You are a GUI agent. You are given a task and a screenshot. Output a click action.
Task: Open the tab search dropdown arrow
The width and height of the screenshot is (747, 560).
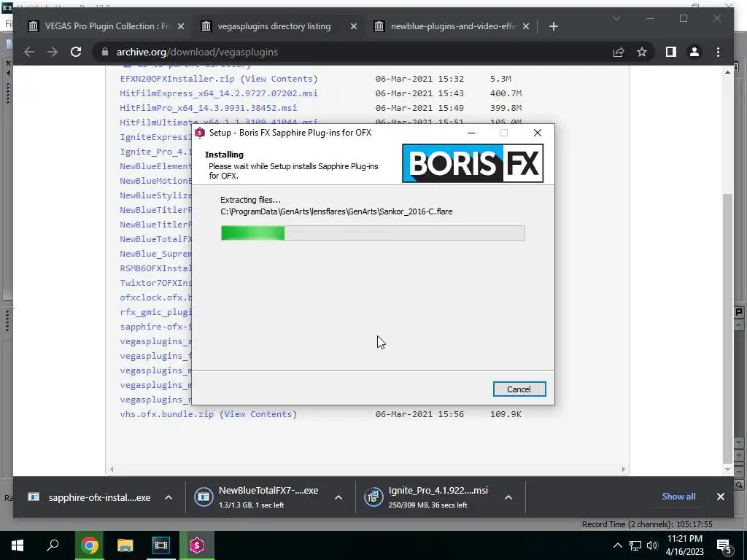coord(616,18)
